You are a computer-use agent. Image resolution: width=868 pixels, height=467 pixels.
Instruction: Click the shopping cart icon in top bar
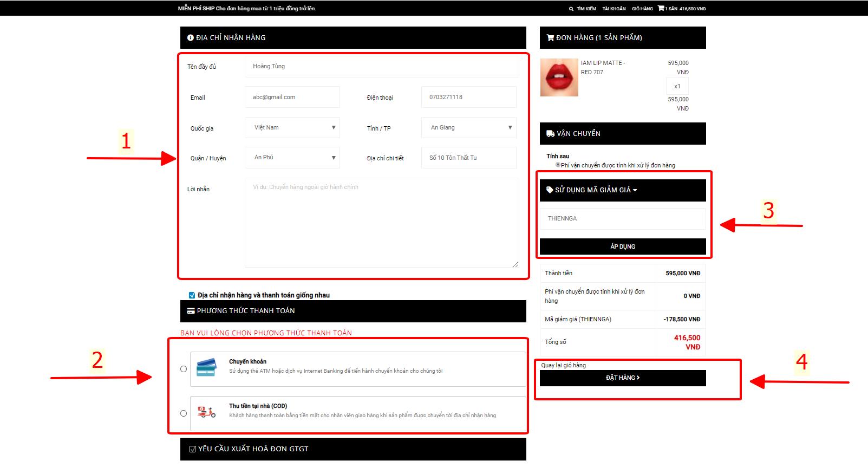pos(661,8)
